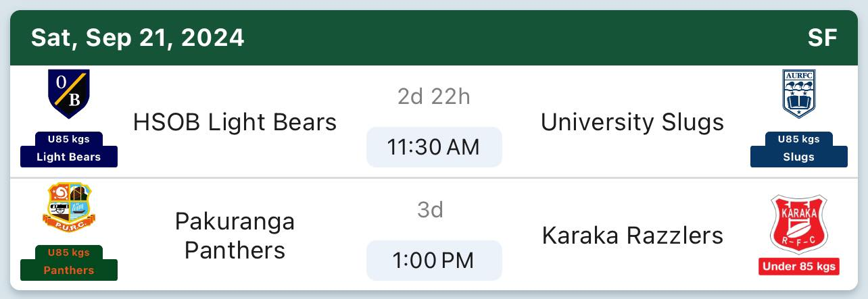
Task: Click the red Under 85 kgs badge
Action: point(798,267)
